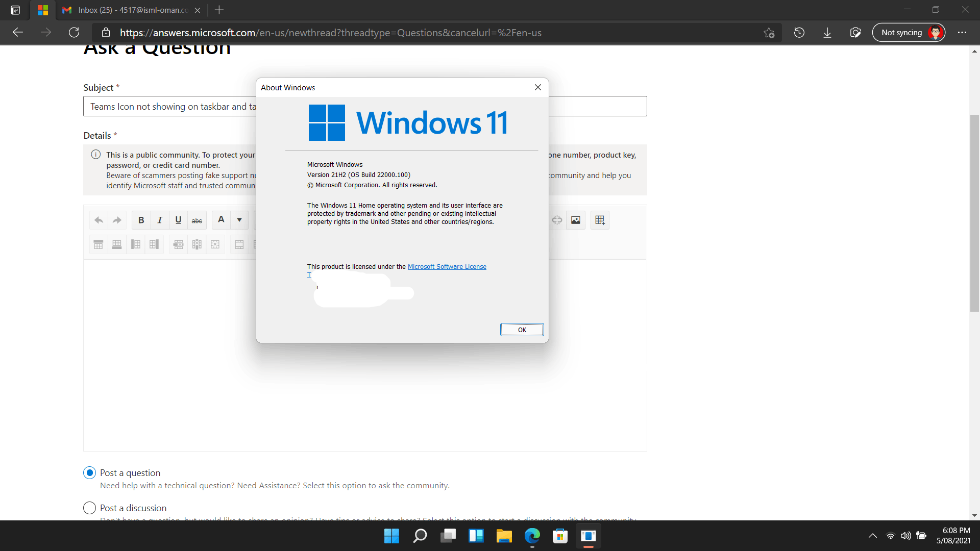The height and width of the screenshot is (551, 980).
Task: Open Microsoft Software License link
Action: 447,267
